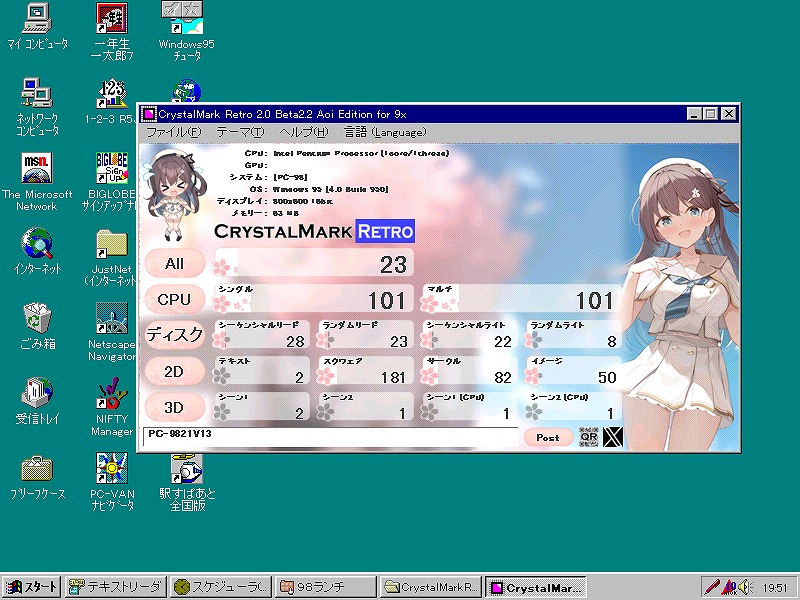Open the マイコンピュータ desktop icon
This screenshot has width=800, height=600.
click(37, 26)
